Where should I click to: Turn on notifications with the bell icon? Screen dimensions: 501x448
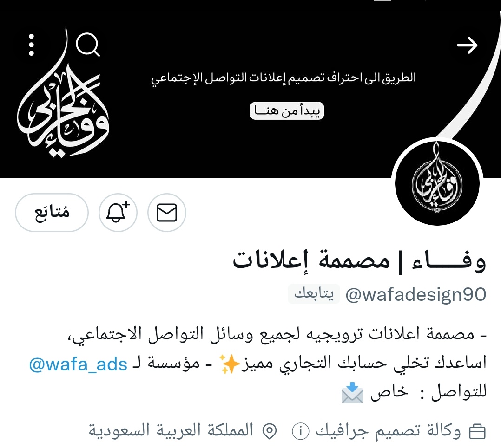pyautogui.click(x=118, y=213)
